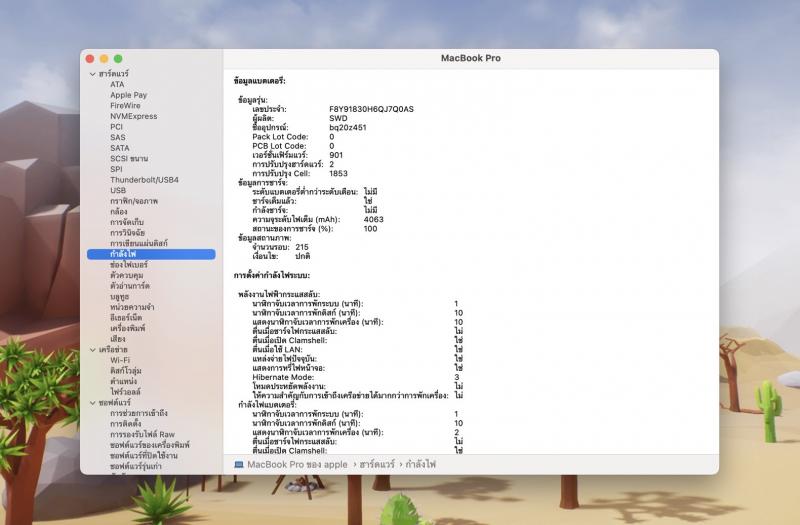Open หน่วยความจำ (Memory) entry
This screenshot has height=525, width=800.
pos(132,307)
